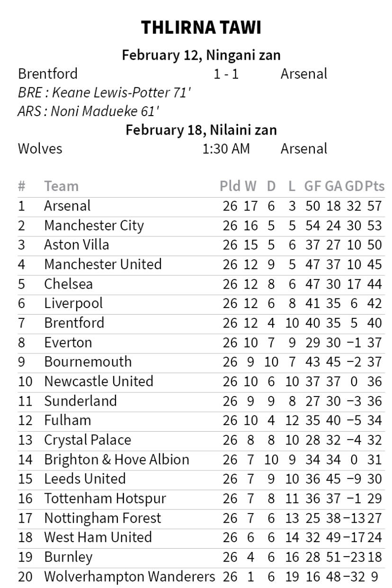392x588 pixels.
Task: Click Noni Madueke goal scorer line
Action: (88, 111)
